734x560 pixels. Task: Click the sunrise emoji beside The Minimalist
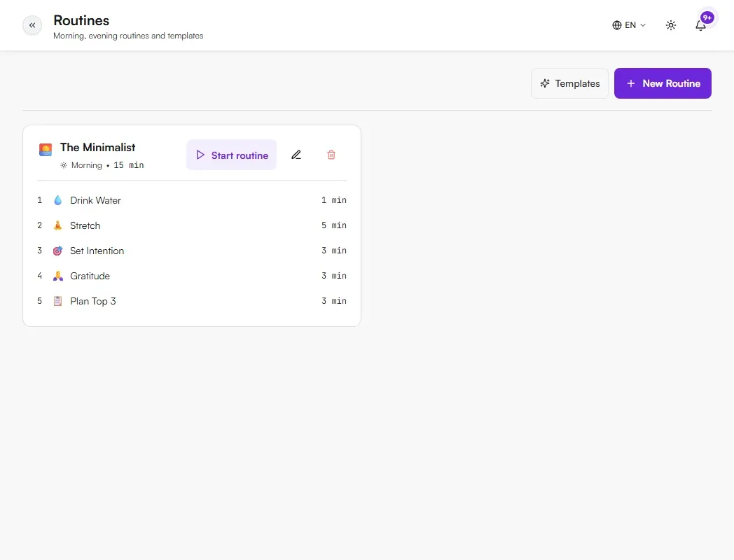click(x=46, y=150)
